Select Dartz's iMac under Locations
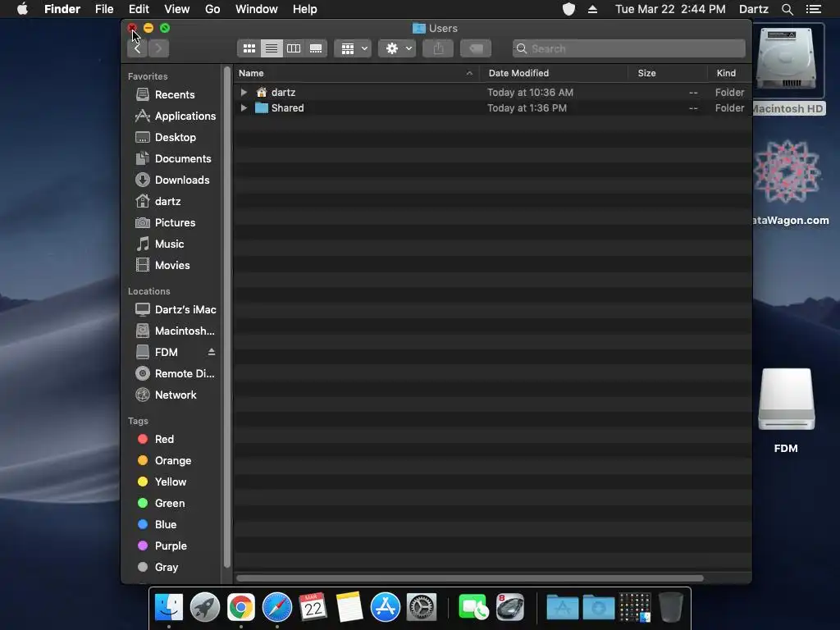 (176, 309)
